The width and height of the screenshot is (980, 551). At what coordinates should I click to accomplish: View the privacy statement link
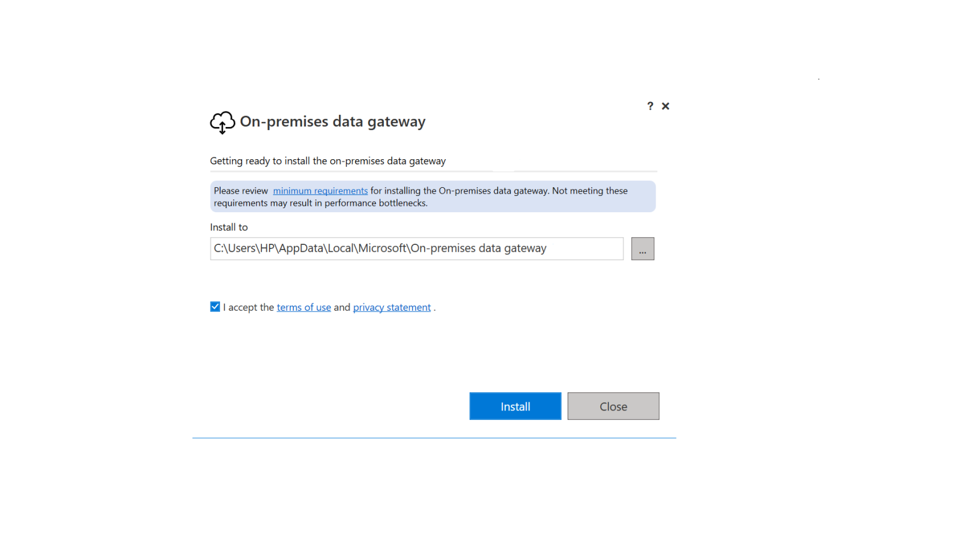coord(392,307)
